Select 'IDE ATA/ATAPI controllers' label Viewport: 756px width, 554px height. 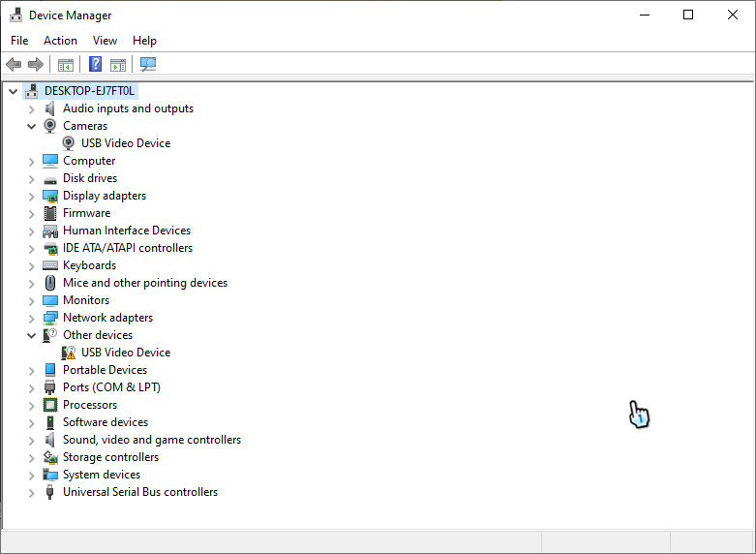point(128,248)
